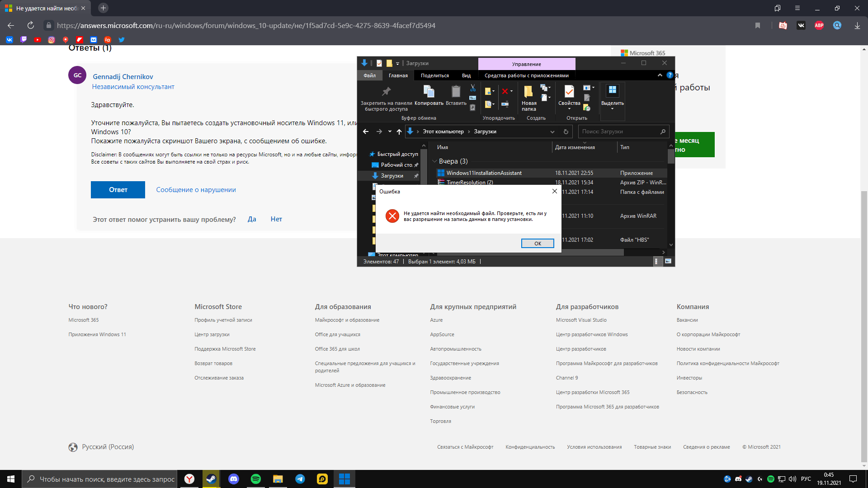Click Русский (Россия) language selector
This screenshot has width=868, height=488.
point(108,447)
